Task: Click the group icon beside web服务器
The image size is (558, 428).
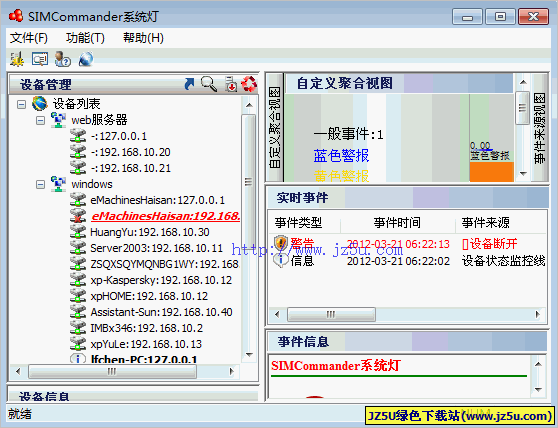Action: [x=58, y=120]
